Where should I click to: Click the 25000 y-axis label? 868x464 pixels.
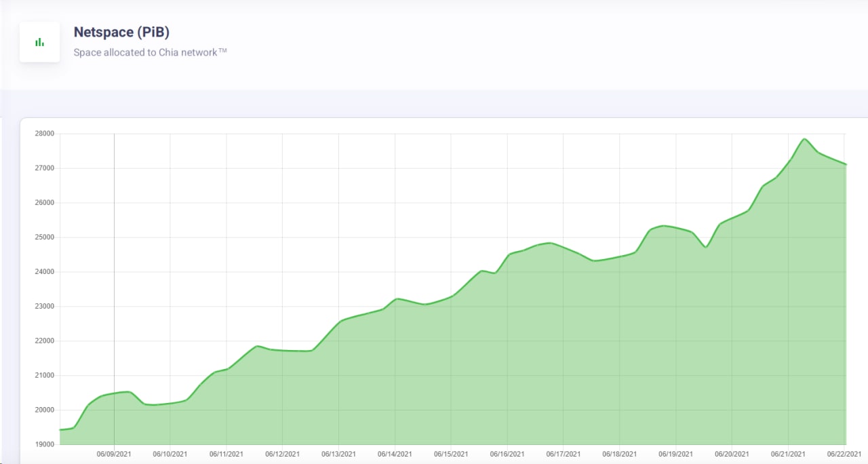[x=44, y=237]
